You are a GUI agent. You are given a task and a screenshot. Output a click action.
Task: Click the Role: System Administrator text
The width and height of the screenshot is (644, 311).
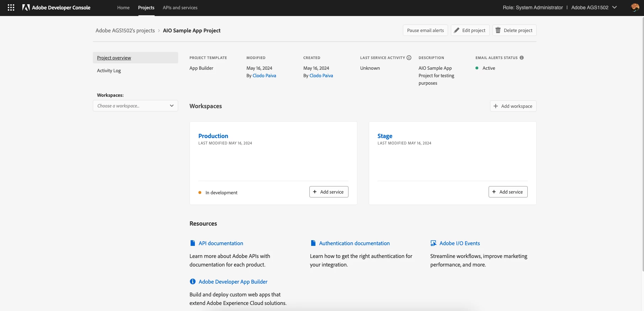pyautogui.click(x=533, y=7)
